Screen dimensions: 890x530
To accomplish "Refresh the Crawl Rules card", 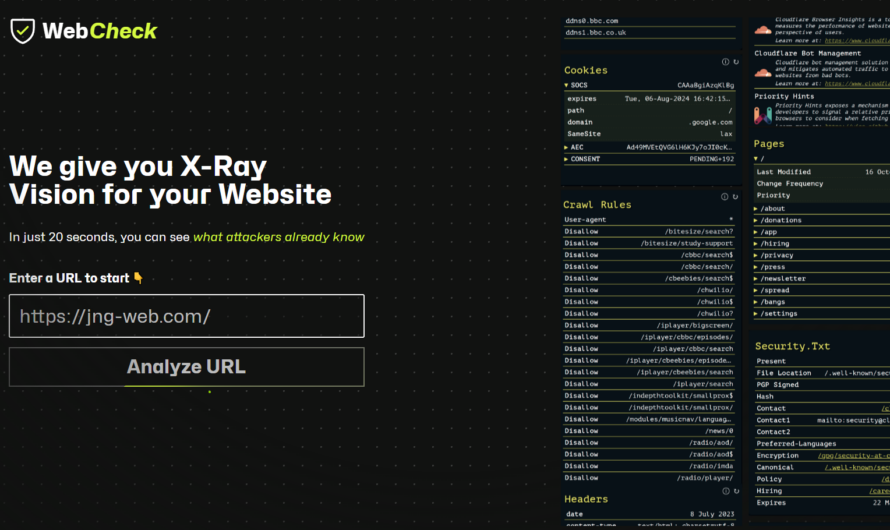I will tap(736, 197).
